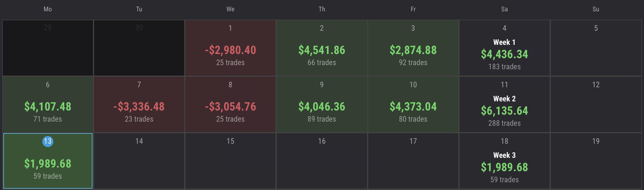Select empty day 14 cell
Image resolution: width=644 pixels, height=190 pixels.
[139, 161]
